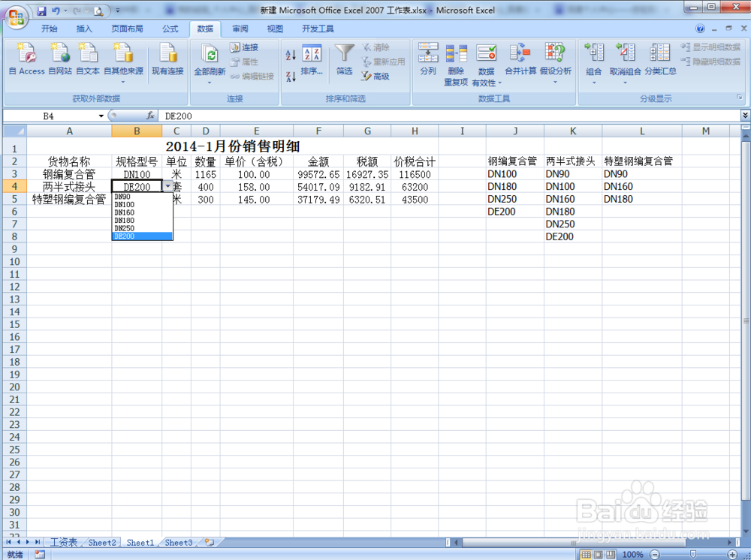Click Remove Duplicates (删除重复项)
Screen dimensions: 751x560
456,65
